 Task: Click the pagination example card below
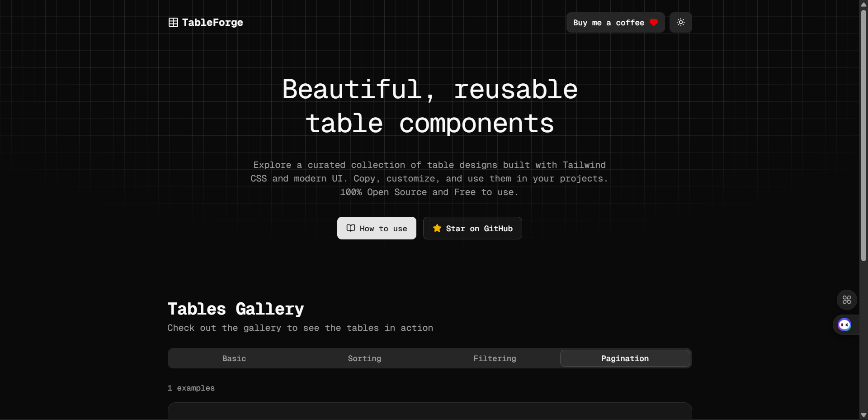[x=429, y=411]
